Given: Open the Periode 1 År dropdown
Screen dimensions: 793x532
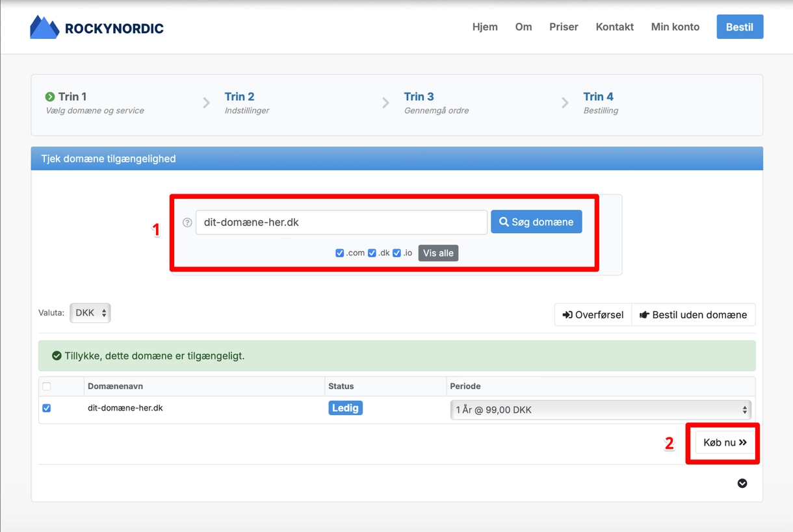Looking at the screenshot, I should point(600,410).
